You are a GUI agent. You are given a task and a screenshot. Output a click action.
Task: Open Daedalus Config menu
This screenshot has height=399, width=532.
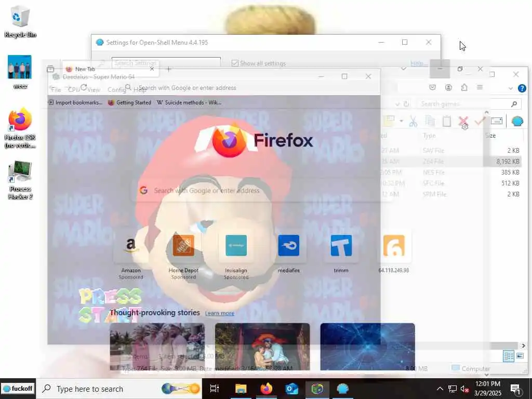[x=116, y=89]
